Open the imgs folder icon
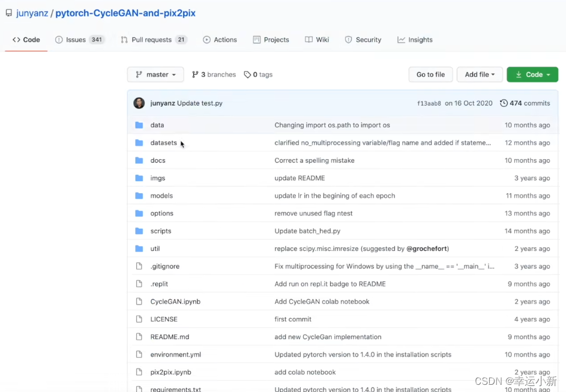Viewport: 566px width, 392px height. [x=139, y=178]
